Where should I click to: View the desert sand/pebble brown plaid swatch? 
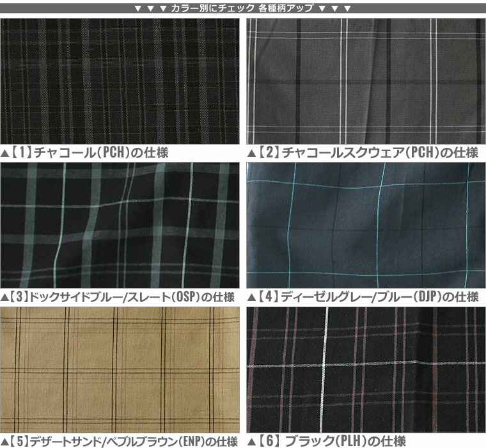[x=120, y=370]
